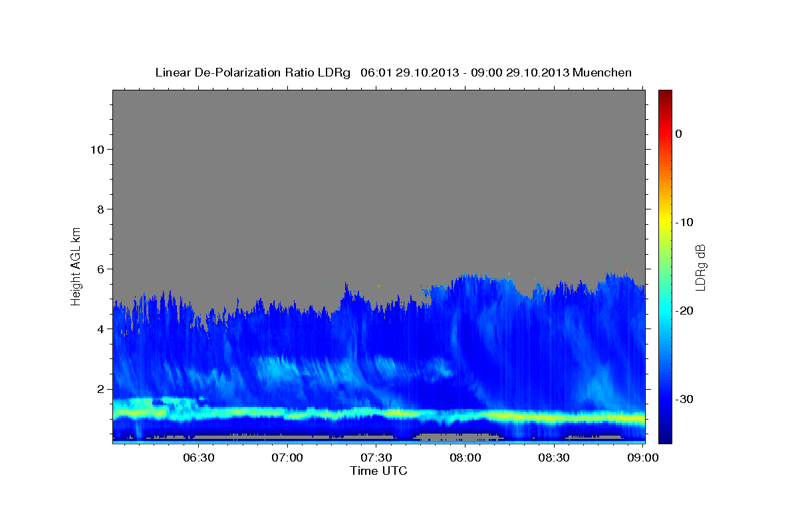Click the '08:00' time tick label

click(465, 458)
